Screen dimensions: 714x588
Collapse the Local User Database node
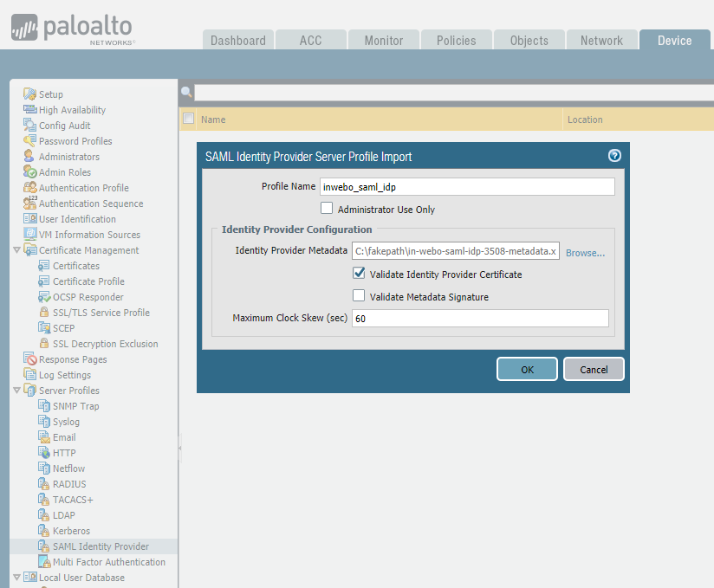(16, 578)
